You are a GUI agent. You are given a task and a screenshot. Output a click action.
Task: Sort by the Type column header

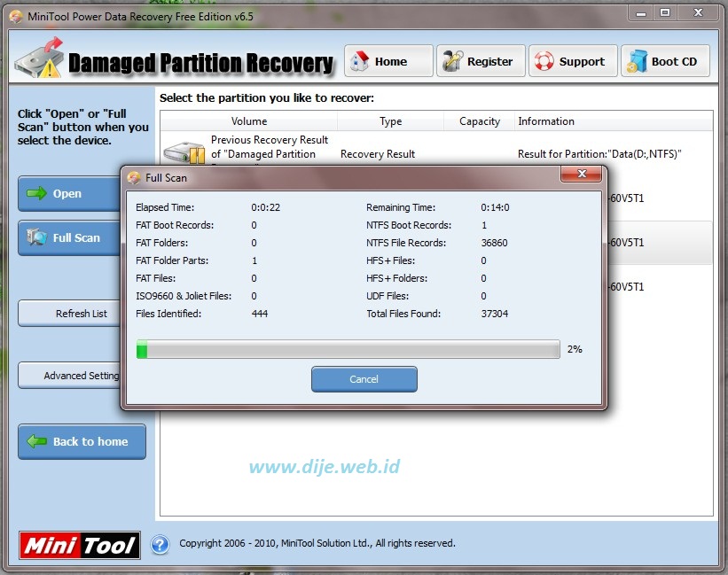(390, 121)
